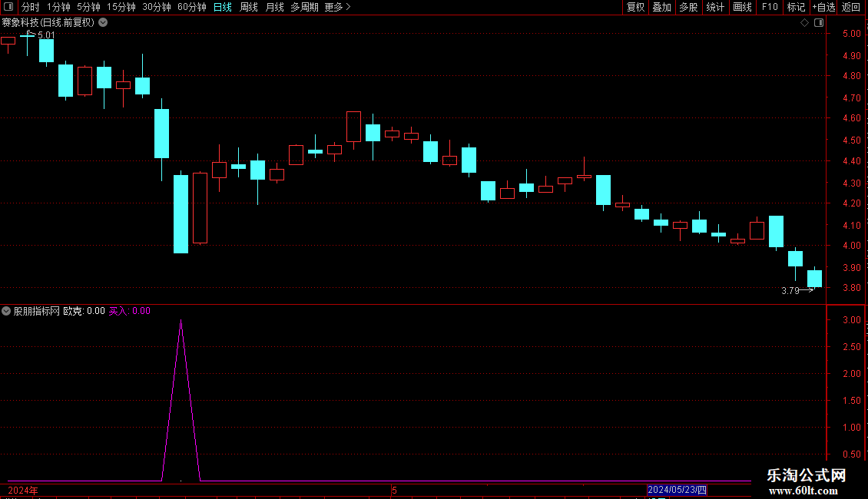Toggle the side panel icon on chart
The width and height of the screenshot is (868, 499).
pos(819,23)
